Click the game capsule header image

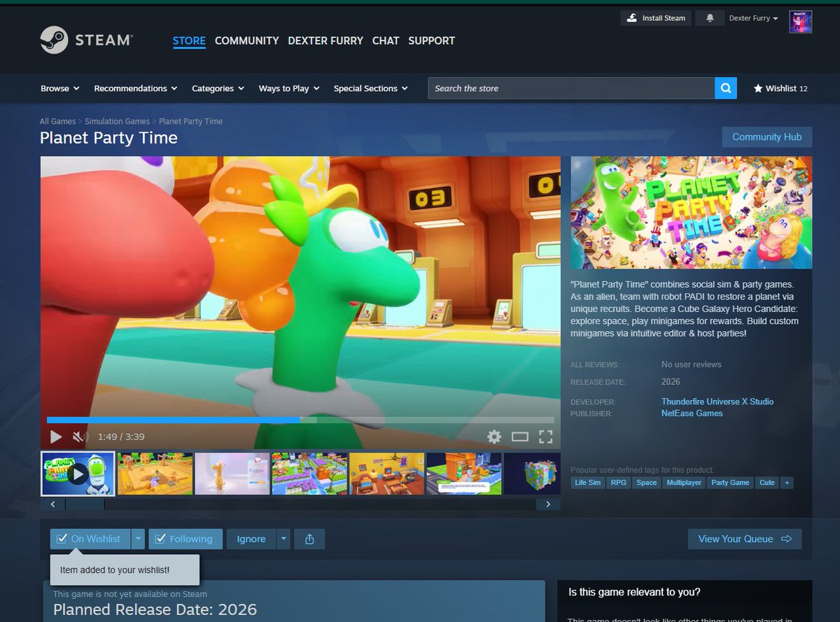click(x=692, y=212)
